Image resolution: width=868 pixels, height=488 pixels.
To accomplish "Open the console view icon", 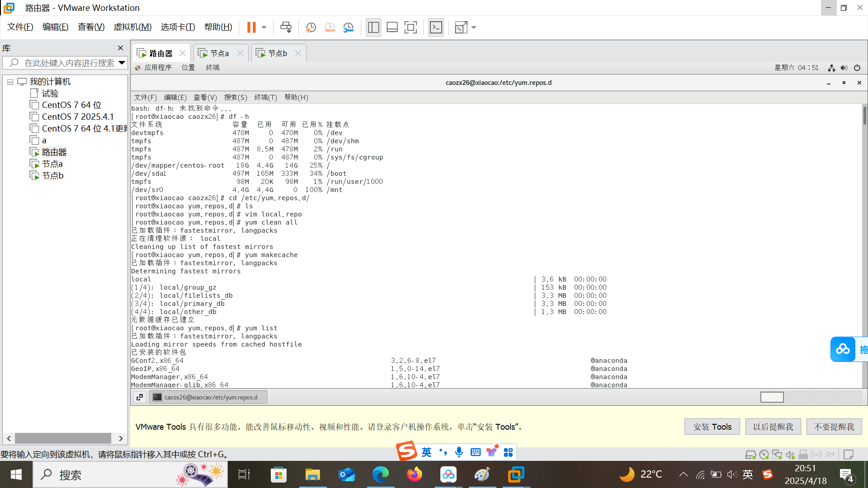I will (x=436, y=28).
